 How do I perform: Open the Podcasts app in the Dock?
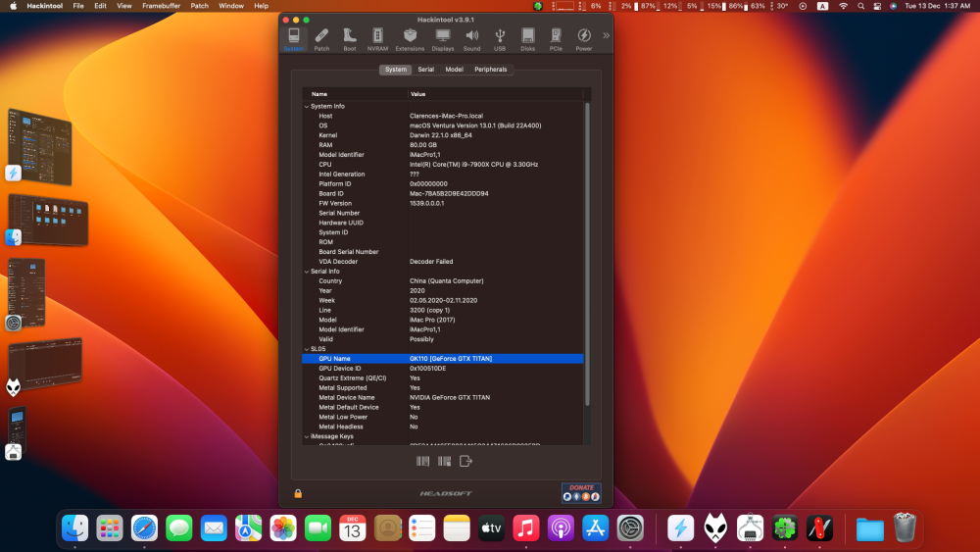561,528
